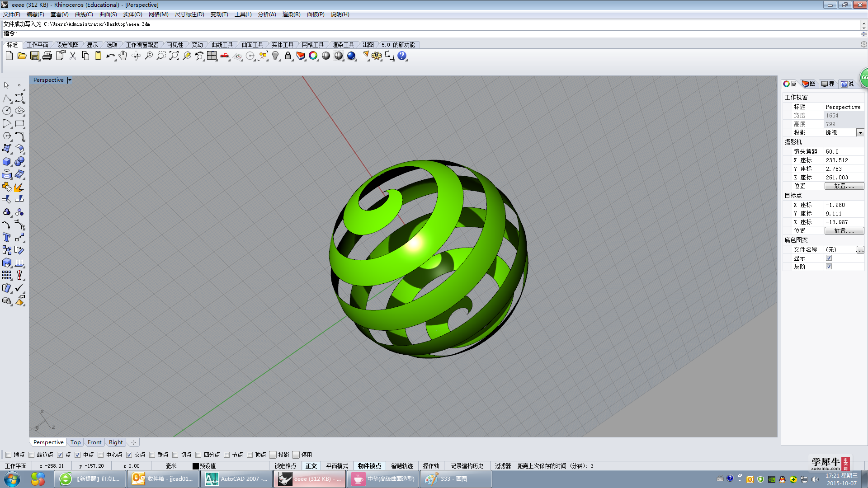The image size is (868, 488).
Task: Click the camera 位置 放置 button
Action: 844,186
